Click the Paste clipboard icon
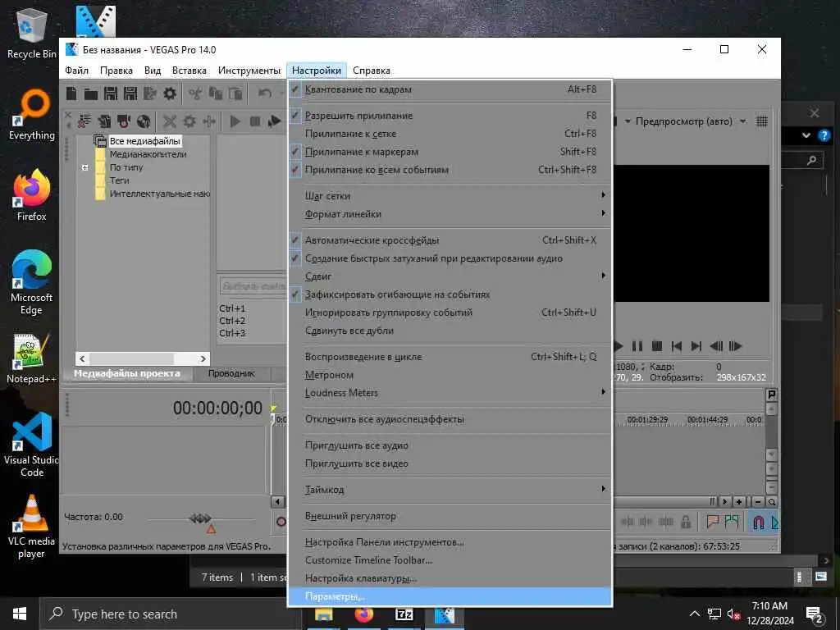The height and width of the screenshot is (630, 840). (235, 94)
